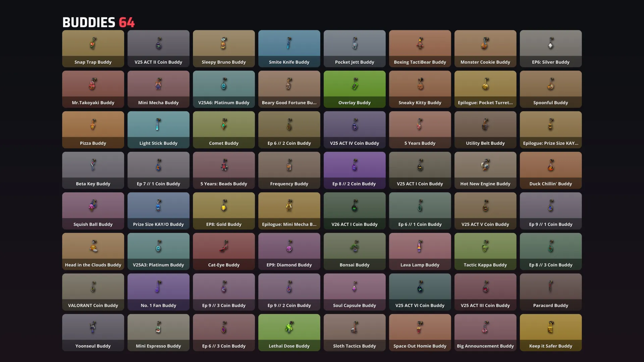Select the V25 ACT II Coin Buddy icon
This screenshot has height=362, width=644.
point(159,43)
